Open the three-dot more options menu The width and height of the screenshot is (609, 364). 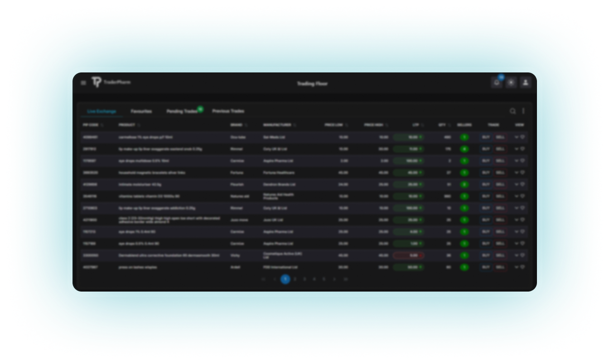point(523,111)
